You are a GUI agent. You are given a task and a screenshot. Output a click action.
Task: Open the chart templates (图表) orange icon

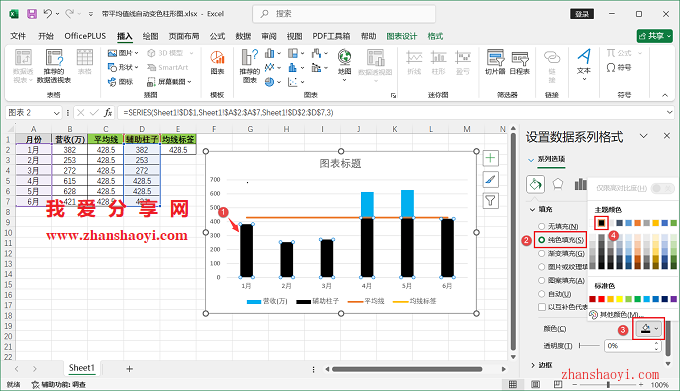tap(217, 62)
